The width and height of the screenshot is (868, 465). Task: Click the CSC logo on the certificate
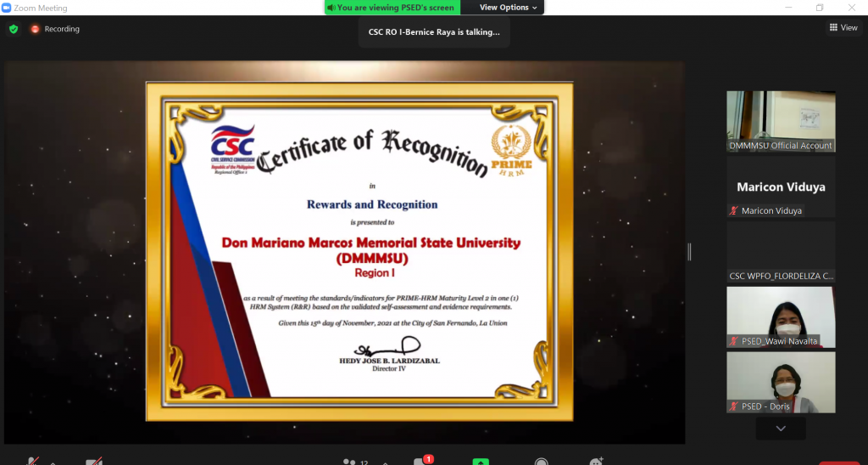(x=232, y=149)
